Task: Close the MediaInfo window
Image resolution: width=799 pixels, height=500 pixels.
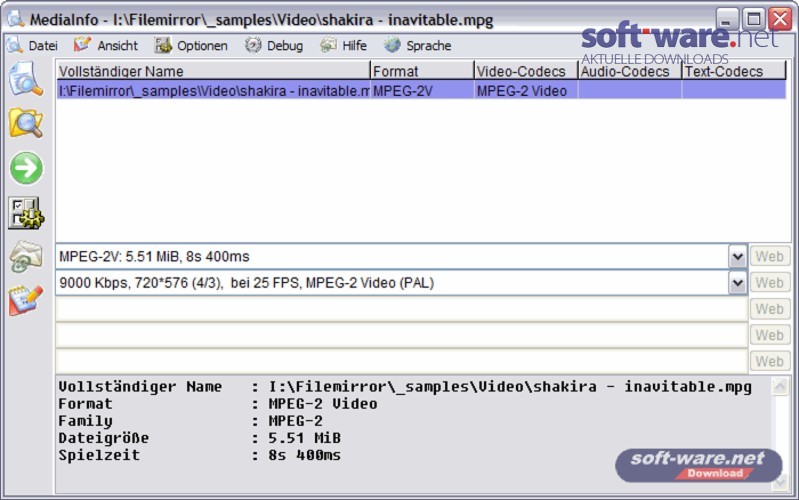Action: pos(780,20)
